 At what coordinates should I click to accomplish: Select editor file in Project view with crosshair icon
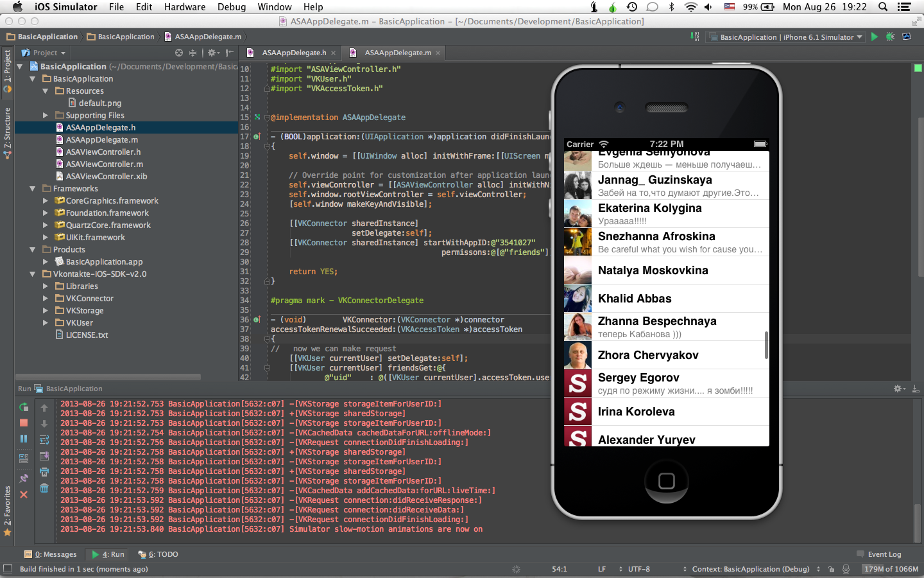pyautogui.click(x=178, y=53)
